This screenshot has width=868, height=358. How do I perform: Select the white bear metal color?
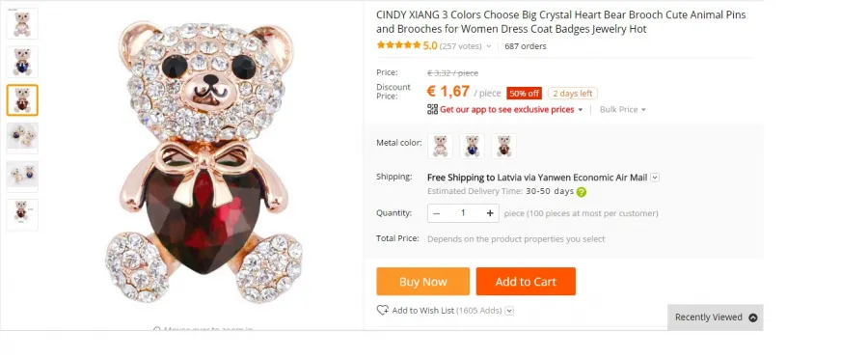tap(440, 147)
